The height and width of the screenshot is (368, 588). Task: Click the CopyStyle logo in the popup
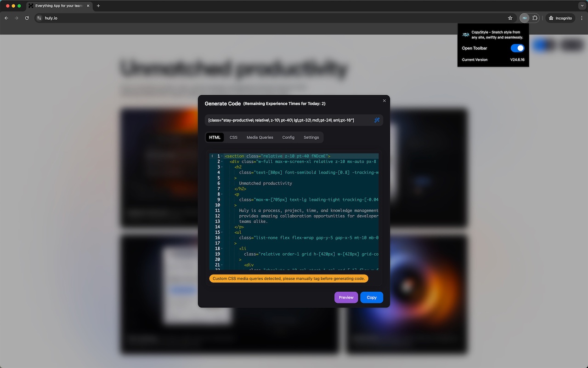(x=466, y=34)
